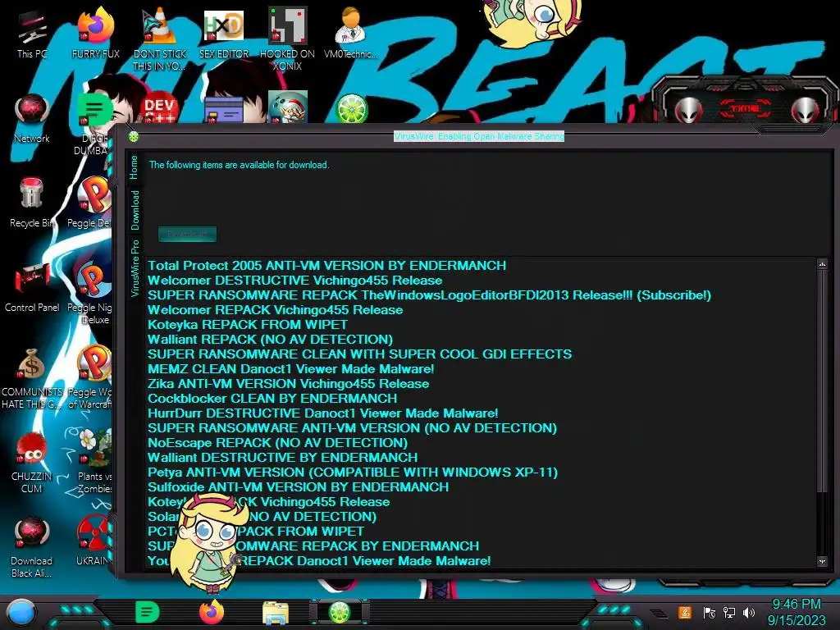Open the HxD SEX EDITOR shortcut
This screenshot has height=630, width=840.
point(223,33)
